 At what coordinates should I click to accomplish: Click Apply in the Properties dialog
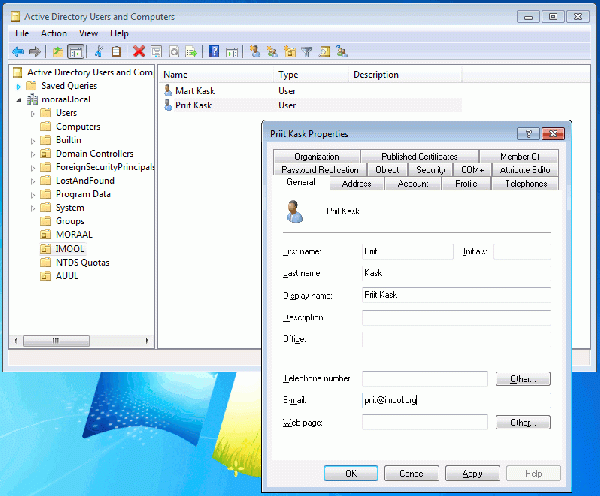[x=472, y=473]
